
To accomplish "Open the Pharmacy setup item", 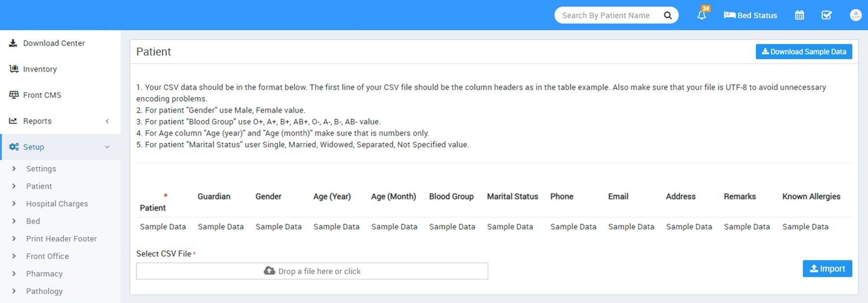I will coord(44,274).
